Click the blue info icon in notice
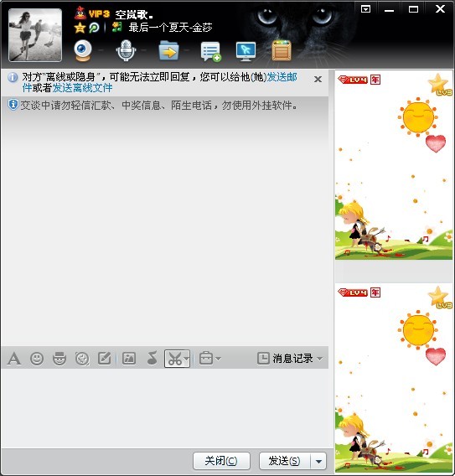The image size is (455, 476). [x=13, y=77]
